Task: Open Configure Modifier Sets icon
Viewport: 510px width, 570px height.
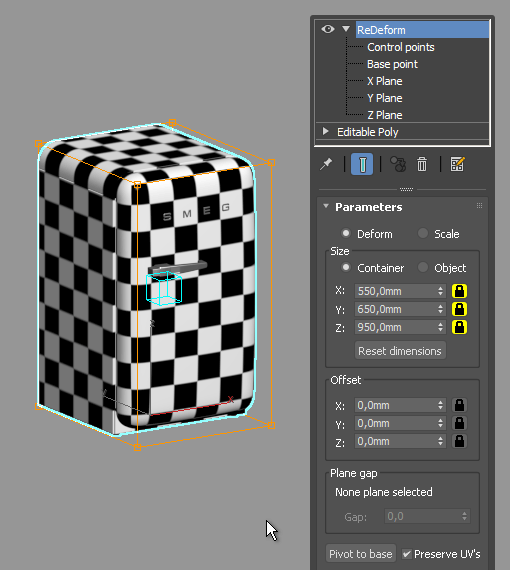Action: (457, 164)
